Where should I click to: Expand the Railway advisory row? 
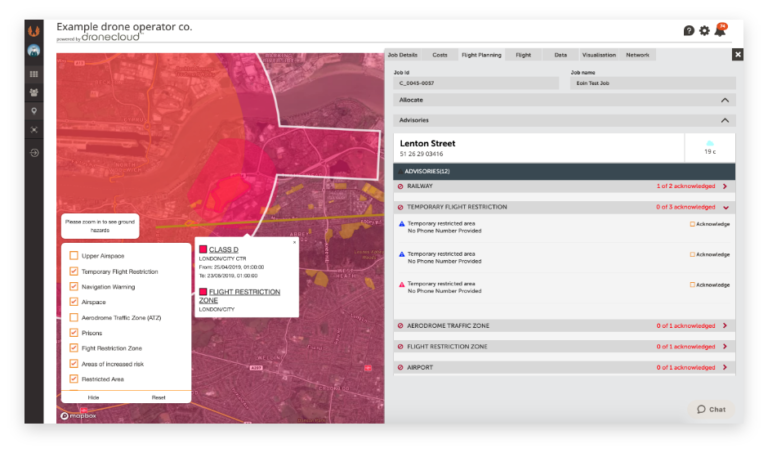click(725, 186)
